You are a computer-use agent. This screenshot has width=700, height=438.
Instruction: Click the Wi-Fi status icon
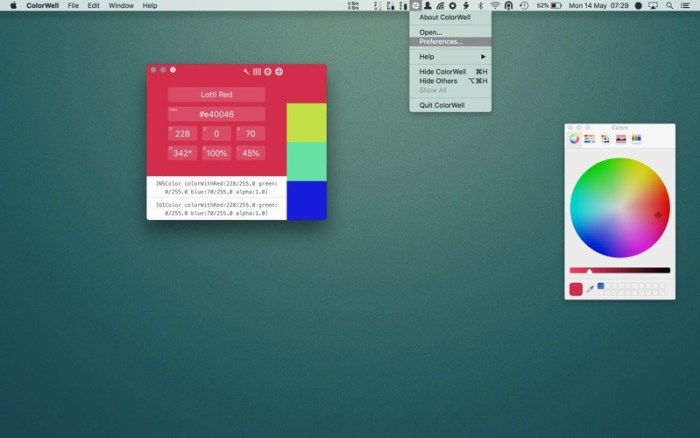click(495, 5)
